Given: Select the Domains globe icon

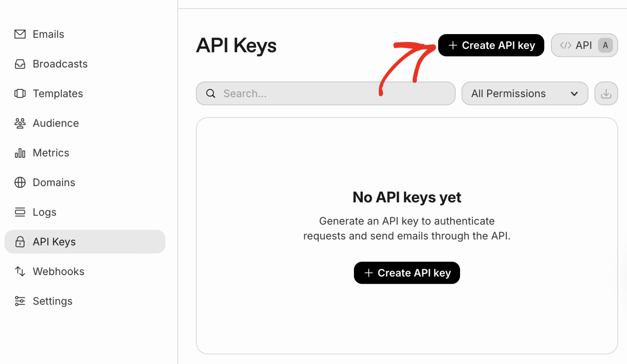Looking at the screenshot, I should coord(20,182).
